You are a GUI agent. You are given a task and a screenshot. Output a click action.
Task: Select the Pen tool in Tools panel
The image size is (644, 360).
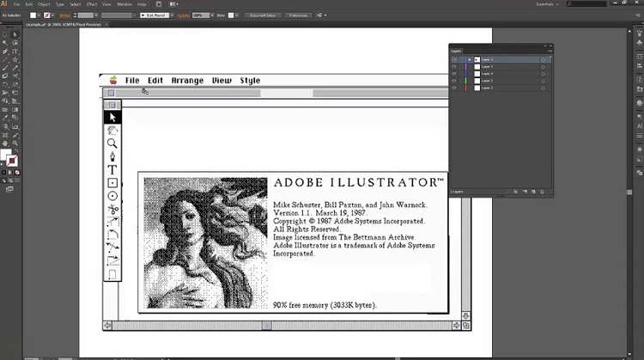[x=5, y=52]
